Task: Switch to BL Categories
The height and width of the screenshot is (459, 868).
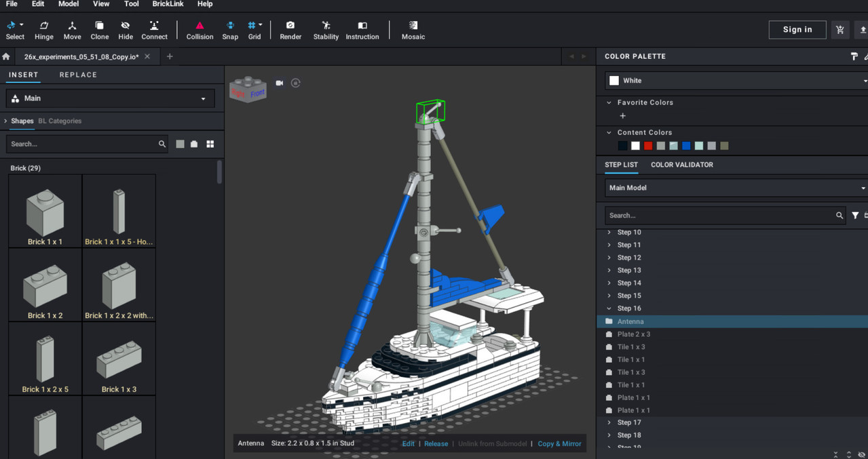Action: [60, 121]
